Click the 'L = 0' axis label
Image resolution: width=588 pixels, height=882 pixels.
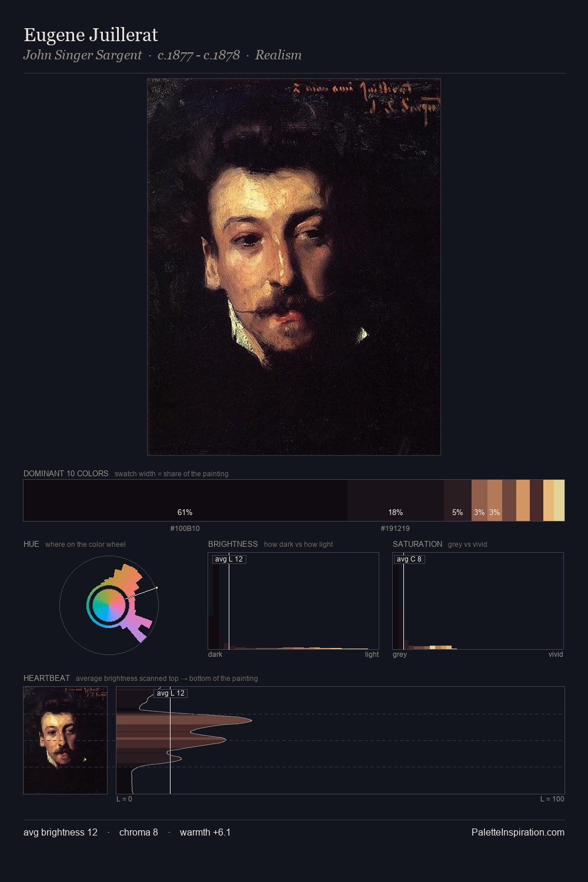point(124,799)
